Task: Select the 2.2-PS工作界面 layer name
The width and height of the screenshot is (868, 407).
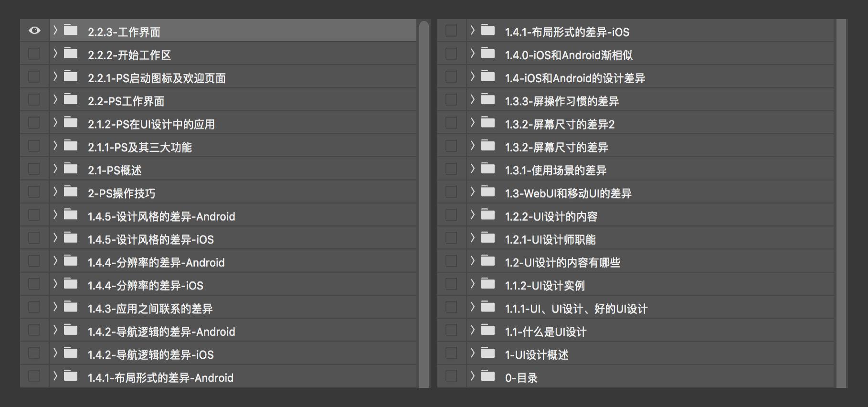Action: point(126,101)
